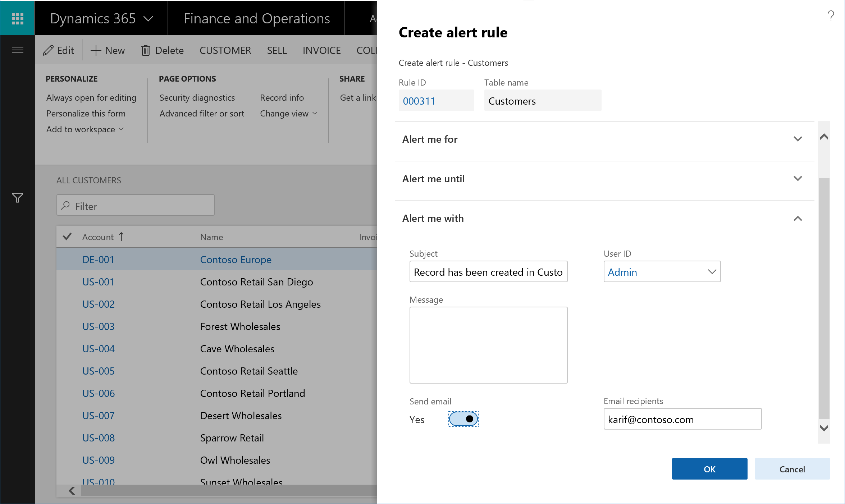Click the Cancel button to dismiss
This screenshot has height=504, width=845.
(791, 469)
